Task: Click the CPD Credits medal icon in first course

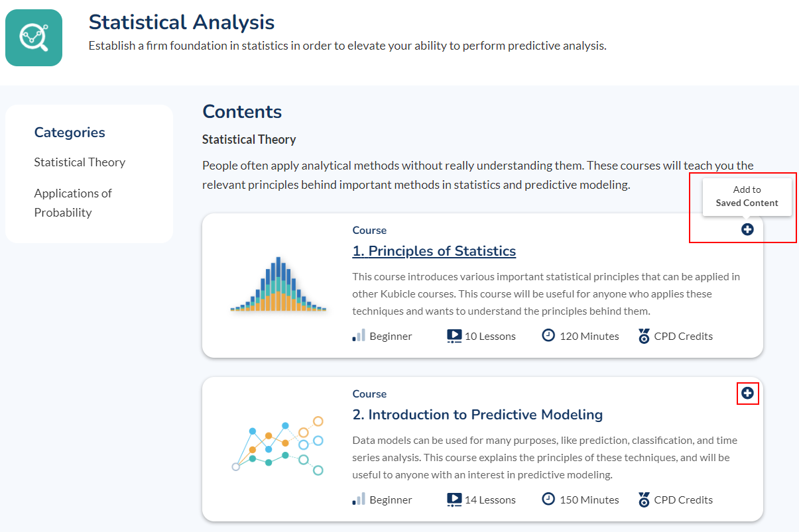Action: pos(644,336)
